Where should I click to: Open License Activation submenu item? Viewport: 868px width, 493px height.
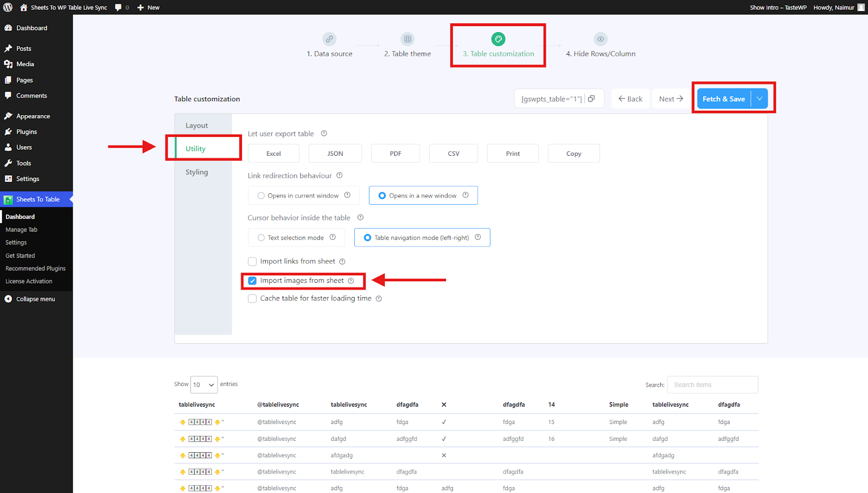29,281
